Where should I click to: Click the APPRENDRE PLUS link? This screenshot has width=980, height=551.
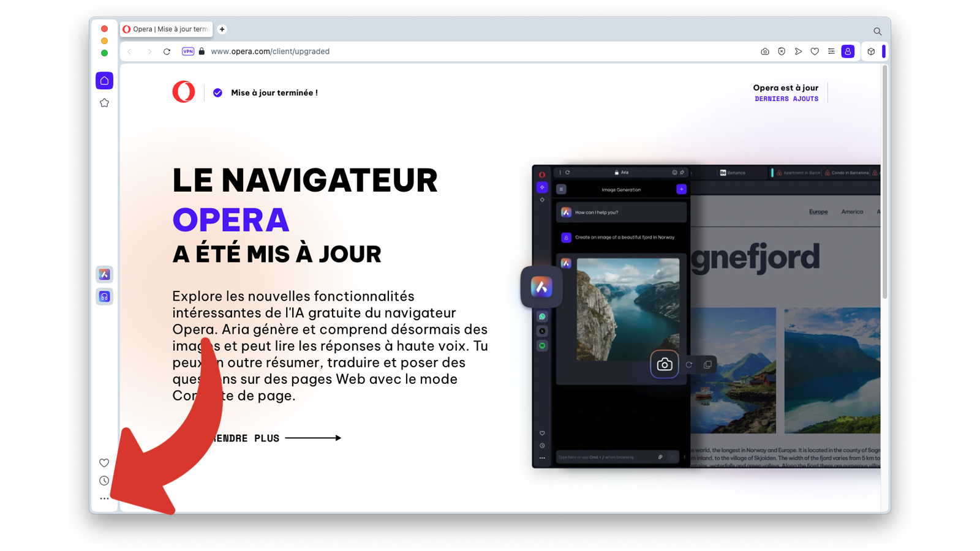point(244,438)
